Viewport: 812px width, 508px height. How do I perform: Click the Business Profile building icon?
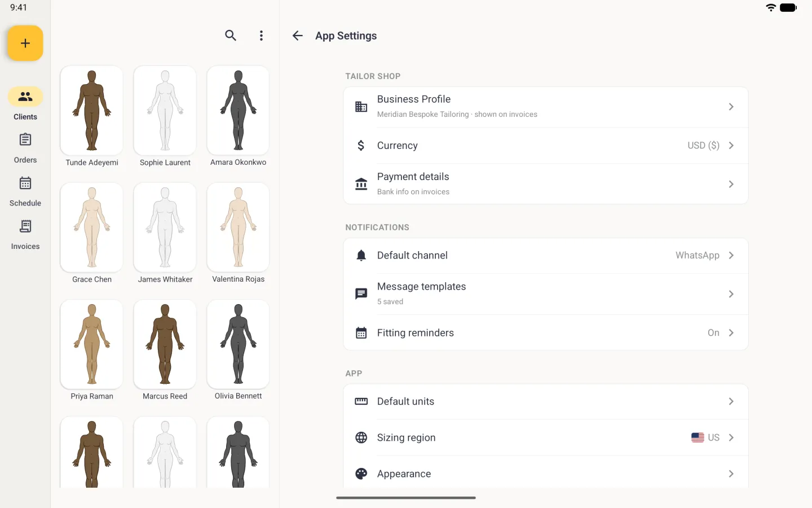coord(361,107)
